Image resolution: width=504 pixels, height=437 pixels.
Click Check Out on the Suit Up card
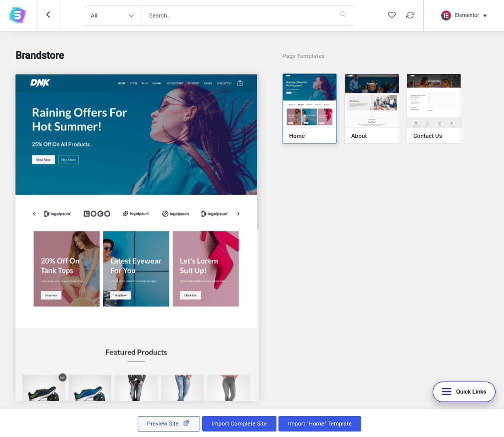tap(190, 295)
